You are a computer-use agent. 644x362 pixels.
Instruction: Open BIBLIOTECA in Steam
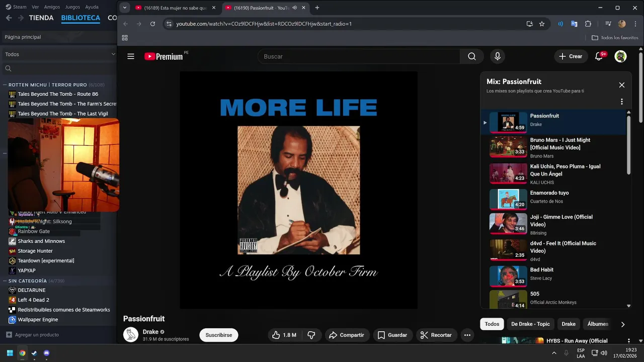80,18
